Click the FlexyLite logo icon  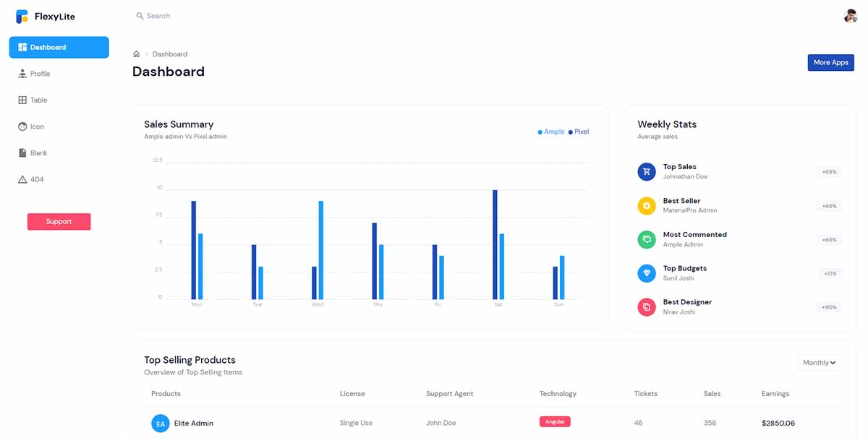(22, 16)
